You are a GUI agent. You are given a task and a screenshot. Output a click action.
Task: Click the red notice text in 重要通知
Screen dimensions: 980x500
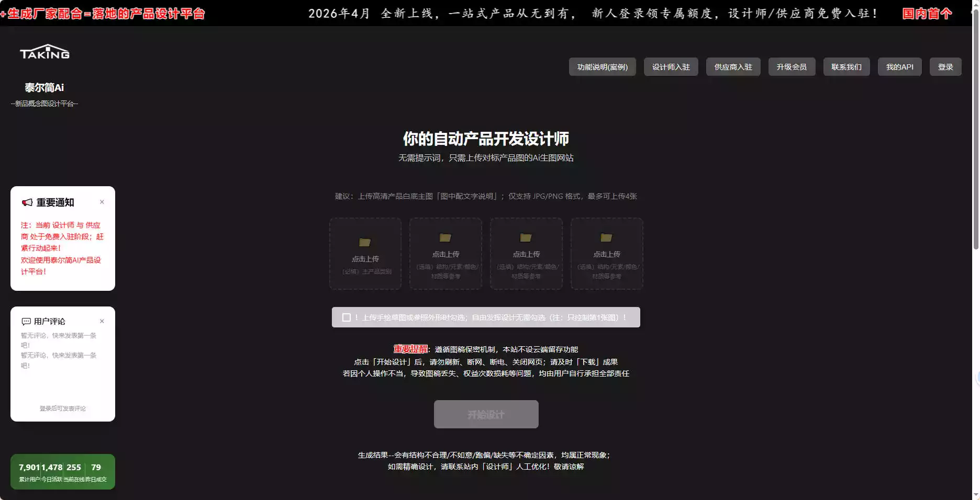(x=62, y=248)
